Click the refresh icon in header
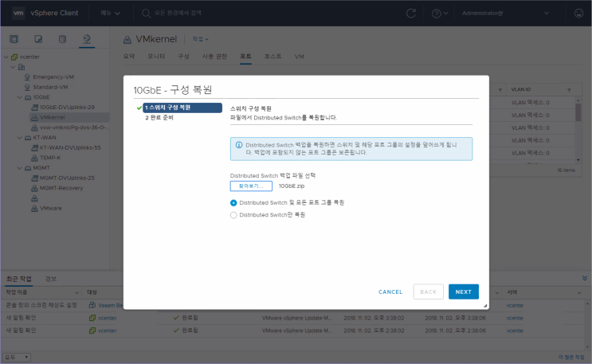Viewport: 592px width, 364px height. point(411,14)
